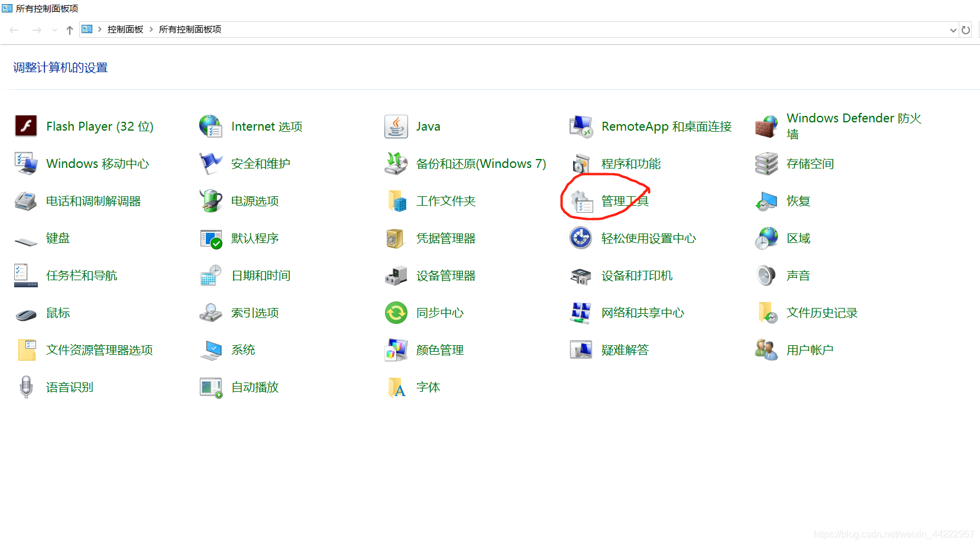Image resolution: width=980 pixels, height=545 pixels.
Task: Open the 程序和功能 icon
Action: 581,163
